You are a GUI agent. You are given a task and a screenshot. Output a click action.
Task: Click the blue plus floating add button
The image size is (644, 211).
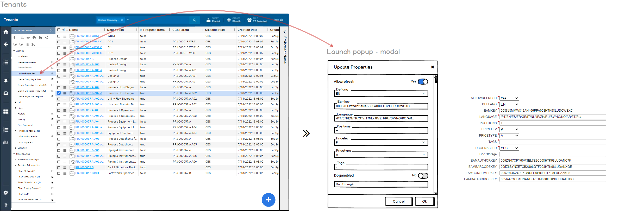tap(268, 200)
